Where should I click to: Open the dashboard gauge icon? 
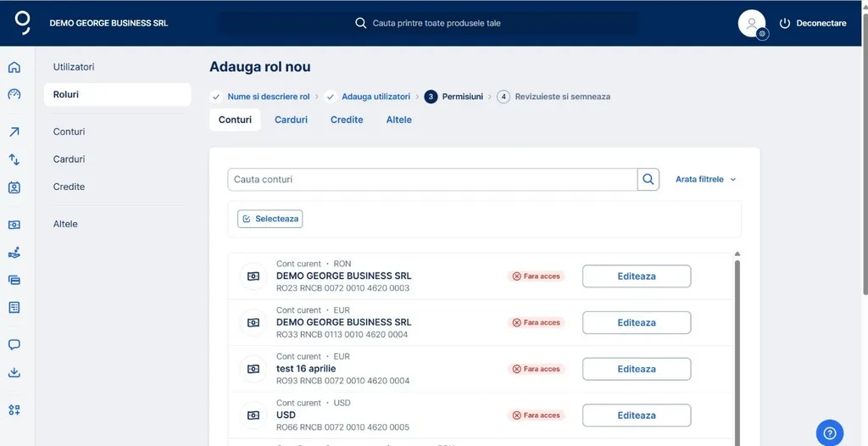tap(14, 94)
